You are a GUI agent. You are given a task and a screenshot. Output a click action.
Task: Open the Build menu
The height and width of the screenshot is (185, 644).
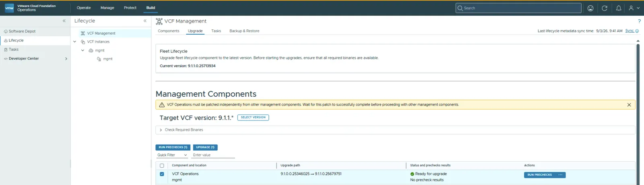151,8
